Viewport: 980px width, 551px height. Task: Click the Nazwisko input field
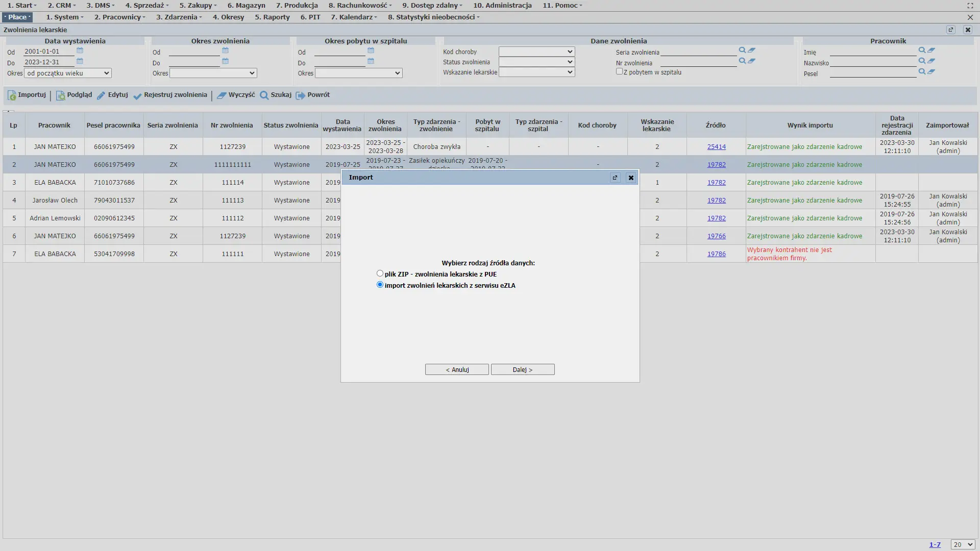coord(873,63)
